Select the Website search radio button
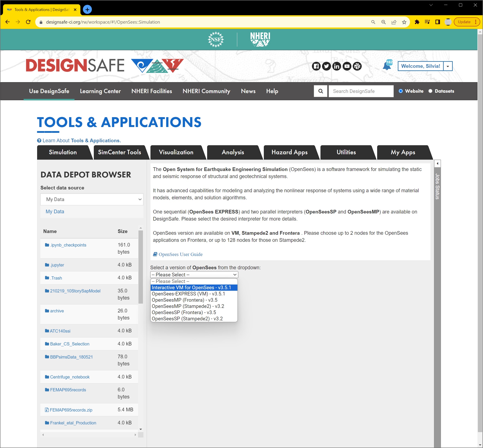483x448 pixels. [401, 91]
